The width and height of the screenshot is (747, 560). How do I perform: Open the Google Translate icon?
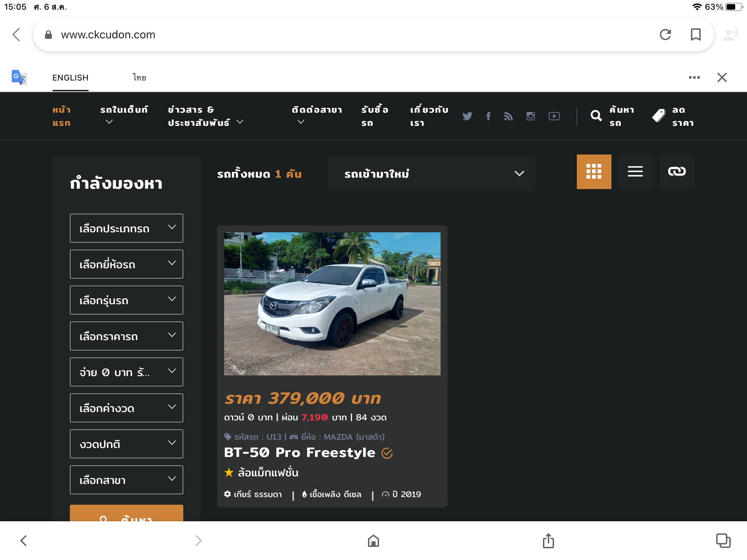coord(19,77)
